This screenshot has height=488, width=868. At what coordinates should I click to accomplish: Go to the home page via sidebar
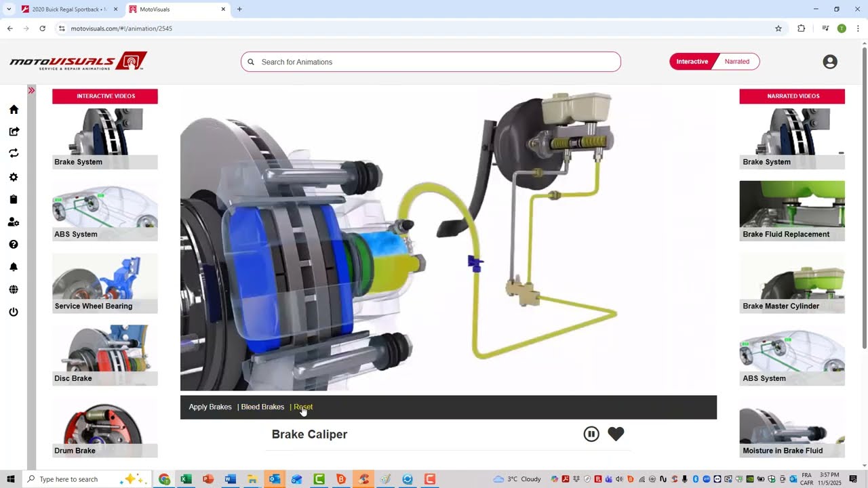14,109
